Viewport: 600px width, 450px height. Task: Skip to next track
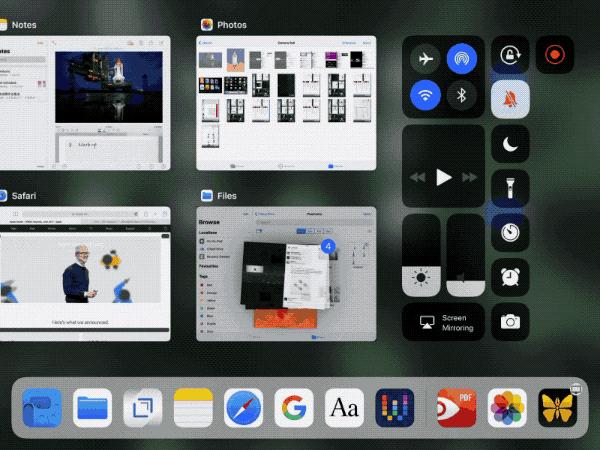[x=470, y=177]
